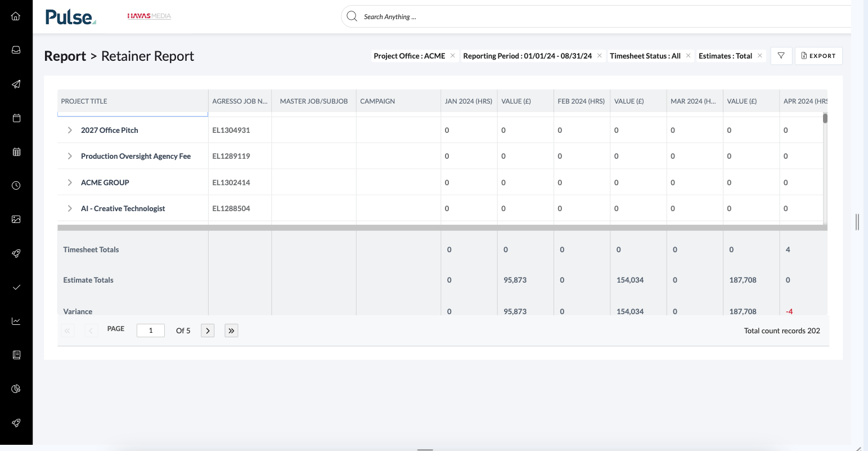The width and height of the screenshot is (868, 451).
Task: Open the filter funnel button
Action: click(781, 56)
